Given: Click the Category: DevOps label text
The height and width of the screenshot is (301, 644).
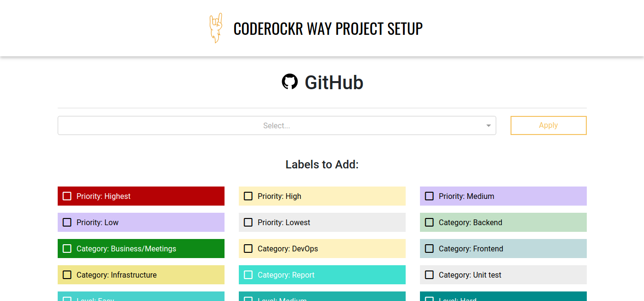Looking at the screenshot, I should pyautogui.click(x=288, y=249).
